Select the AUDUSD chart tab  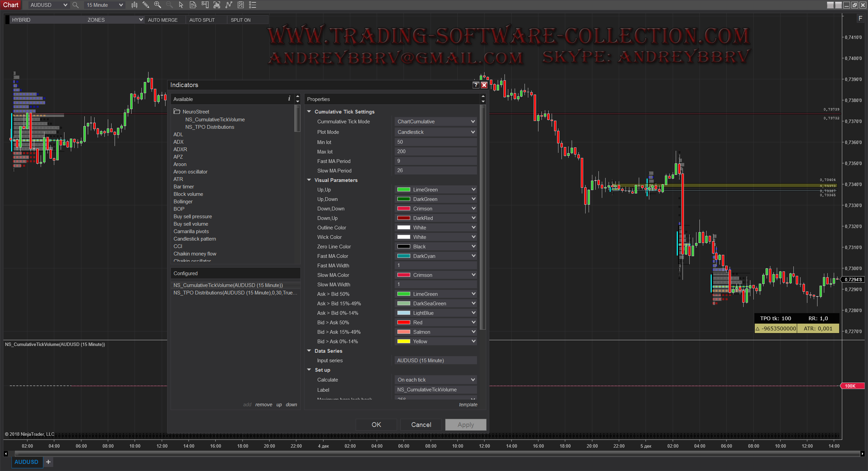(x=26, y=462)
